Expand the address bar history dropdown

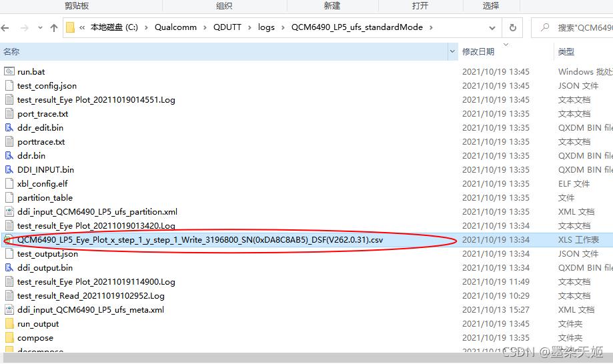point(492,28)
